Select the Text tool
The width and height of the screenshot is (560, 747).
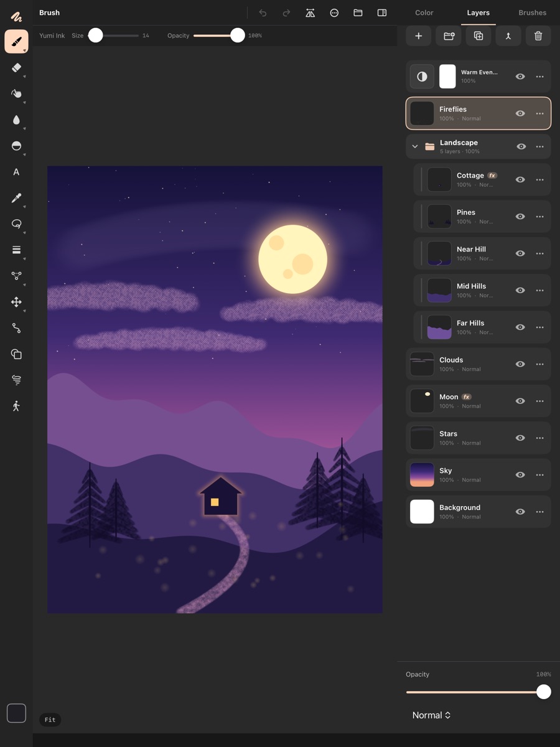click(x=16, y=172)
